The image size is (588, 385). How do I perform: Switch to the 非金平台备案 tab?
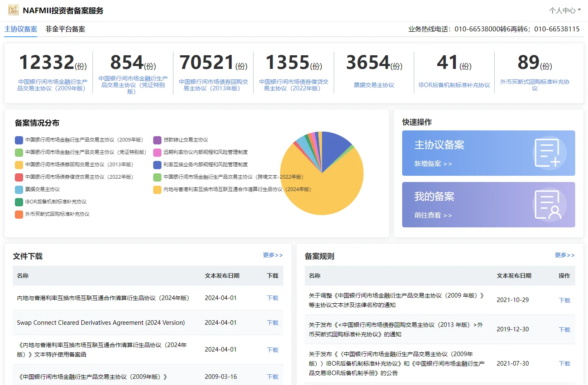(x=65, y=29)
